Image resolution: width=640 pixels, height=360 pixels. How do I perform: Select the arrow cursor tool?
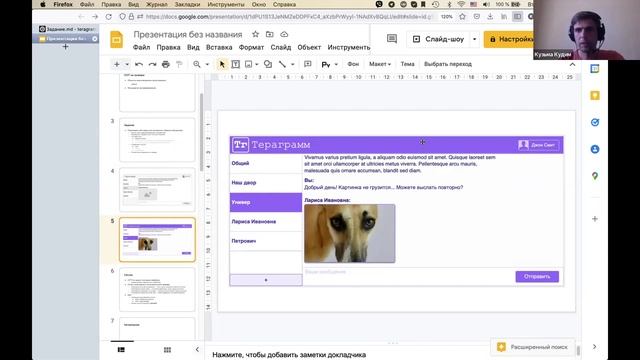tap(222, 64)
